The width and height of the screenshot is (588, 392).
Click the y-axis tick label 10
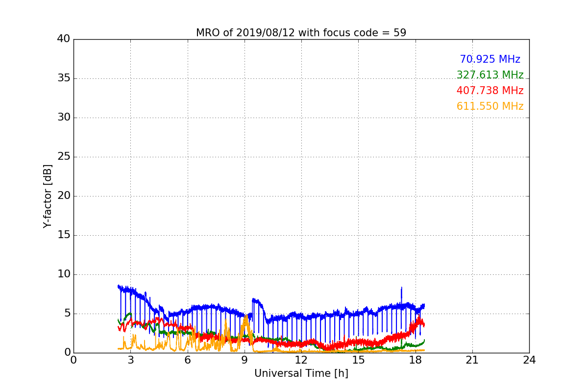[64, 274]
